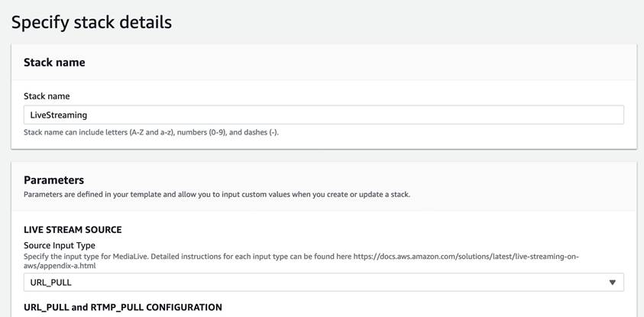
Task: Click the URL_PULL and RTMP_PULL CONFIGURATION heading
Action: pyautogui.click(x=123, y=307)
